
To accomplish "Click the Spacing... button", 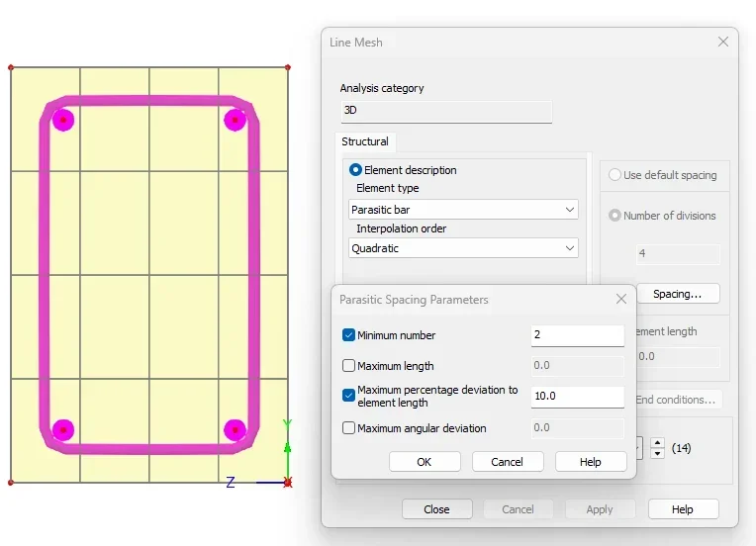I will [677, 294].
